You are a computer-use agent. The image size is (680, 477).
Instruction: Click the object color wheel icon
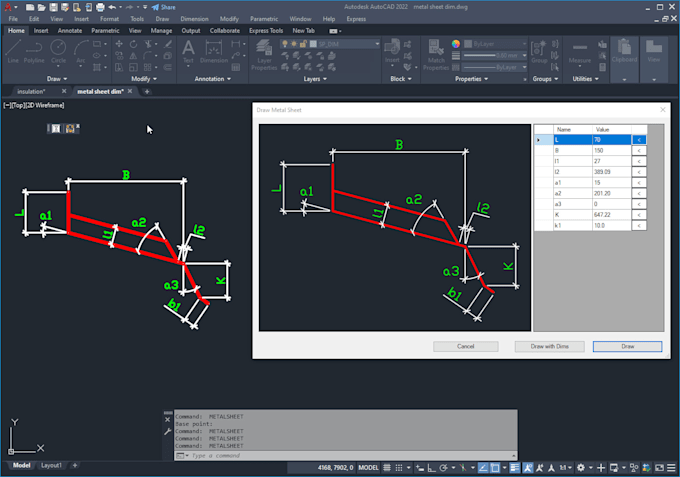coord(456,44)
